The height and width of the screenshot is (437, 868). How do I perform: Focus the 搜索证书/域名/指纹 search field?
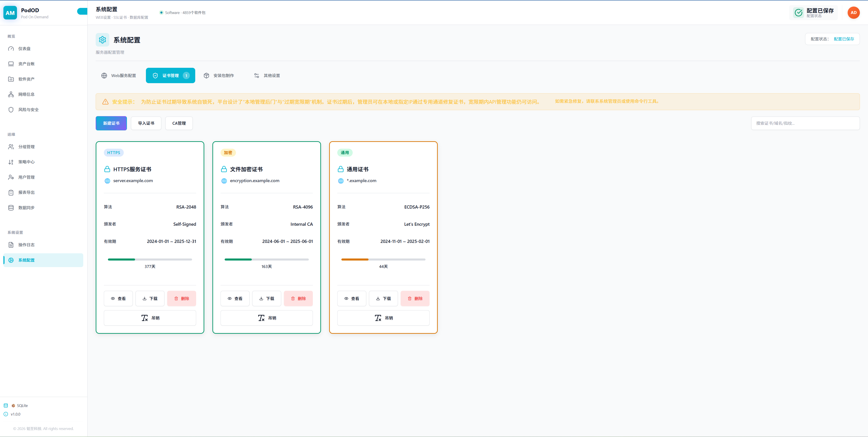pyautogui.click(x=805, y=123)
